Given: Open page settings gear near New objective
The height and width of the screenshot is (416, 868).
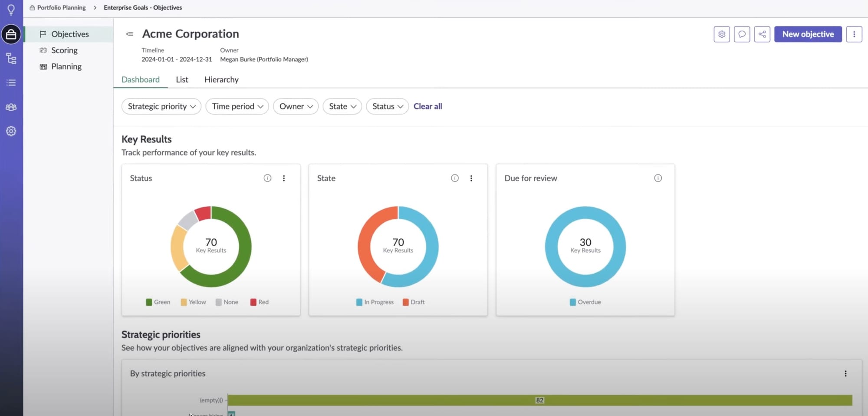Looking at the screenshot, I should [x=722, y=34].
